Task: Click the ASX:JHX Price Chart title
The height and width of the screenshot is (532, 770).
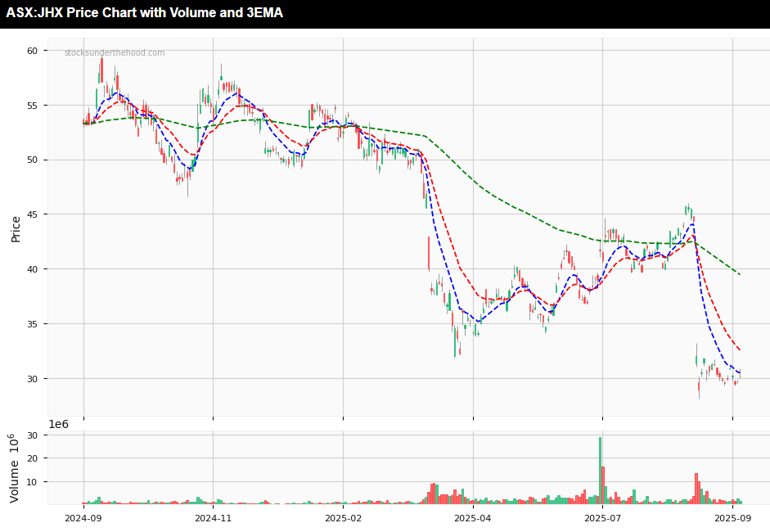Action: pos(145,13)
